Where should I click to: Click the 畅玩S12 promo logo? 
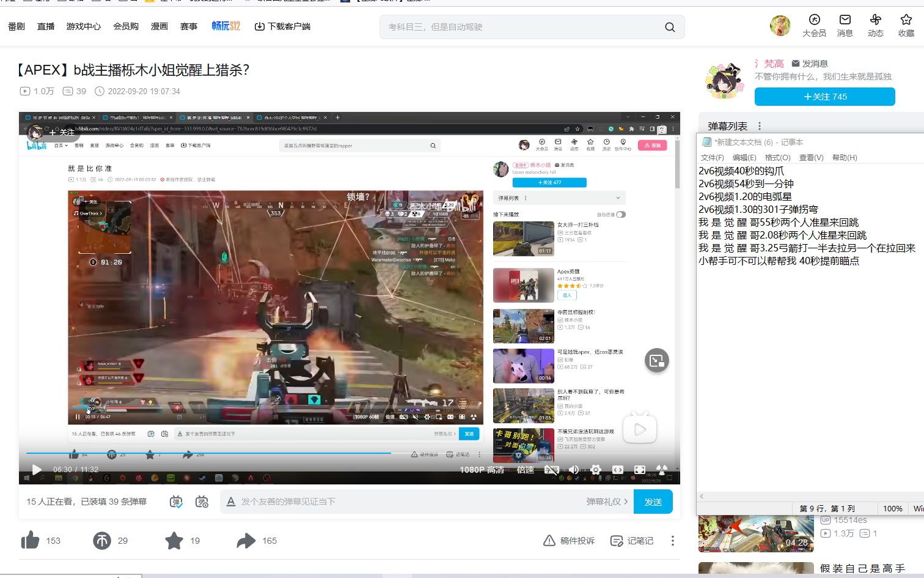(226, 26)
